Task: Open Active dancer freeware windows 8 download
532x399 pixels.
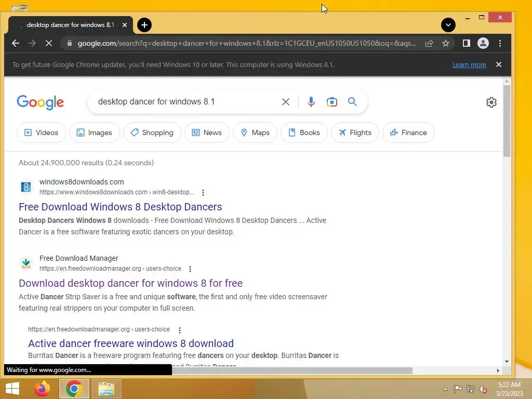Action: point(130,343)
